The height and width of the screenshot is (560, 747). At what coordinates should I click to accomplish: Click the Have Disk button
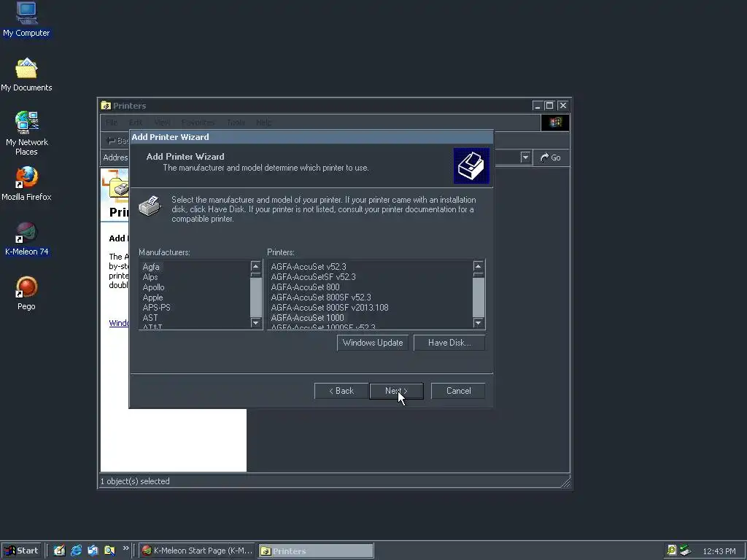(449, 343)
